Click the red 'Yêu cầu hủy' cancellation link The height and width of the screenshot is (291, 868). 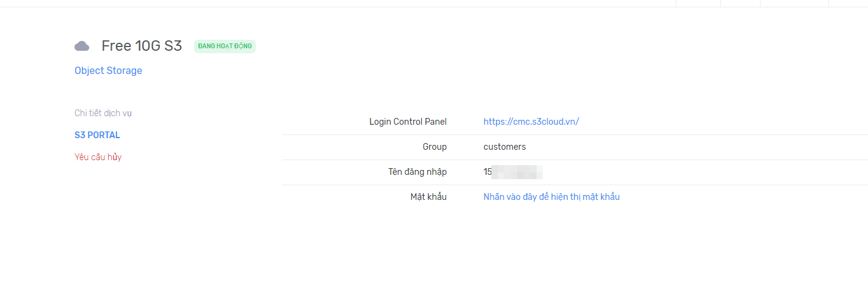point(98,157)
